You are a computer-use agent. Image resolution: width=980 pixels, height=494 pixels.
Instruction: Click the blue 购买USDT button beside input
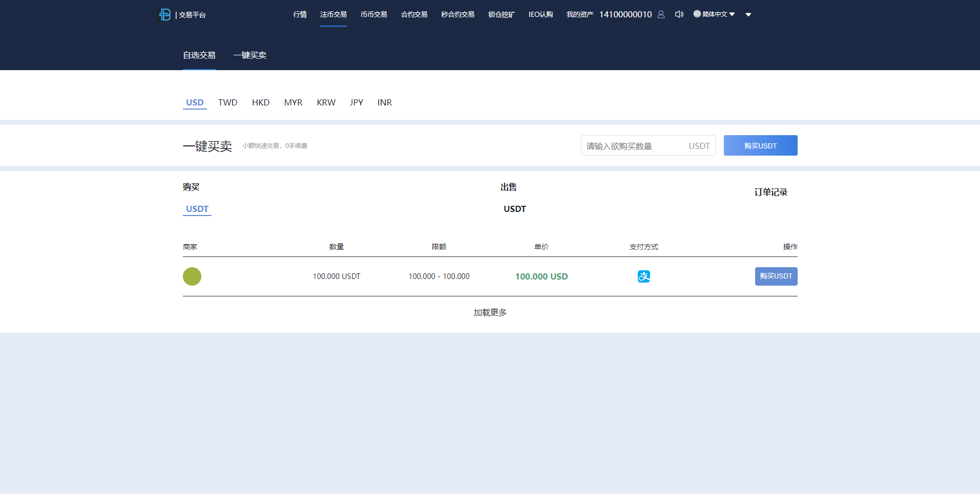click(760, 145)
